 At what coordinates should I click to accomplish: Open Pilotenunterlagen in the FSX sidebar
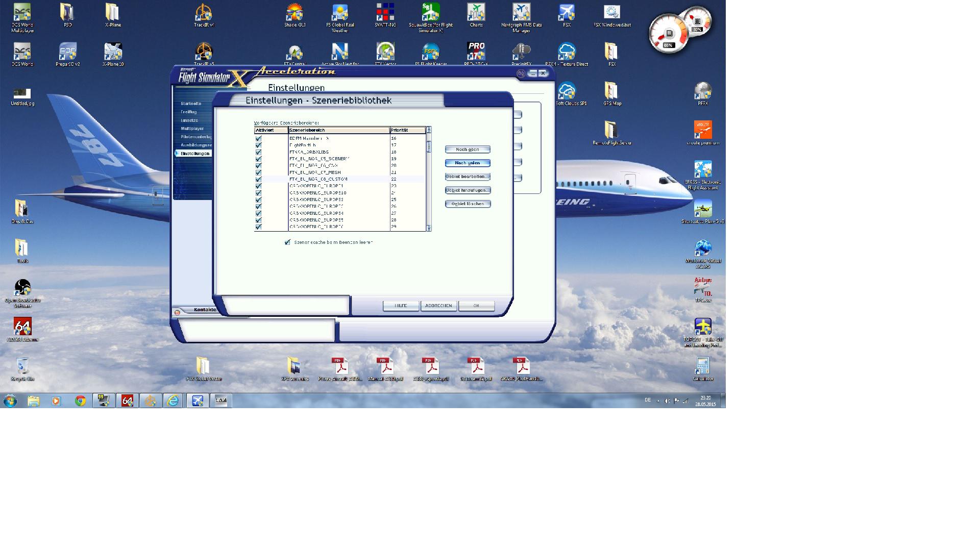196,137
